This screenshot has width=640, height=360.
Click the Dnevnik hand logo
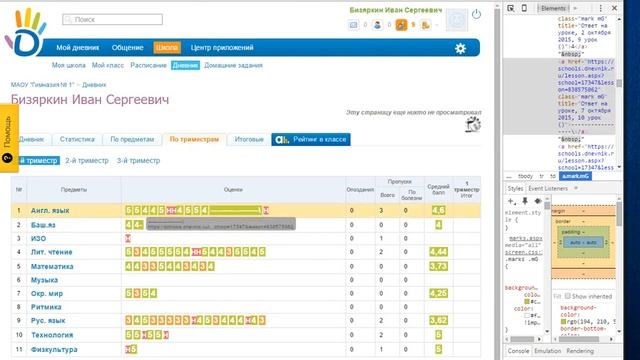point(25,33)
